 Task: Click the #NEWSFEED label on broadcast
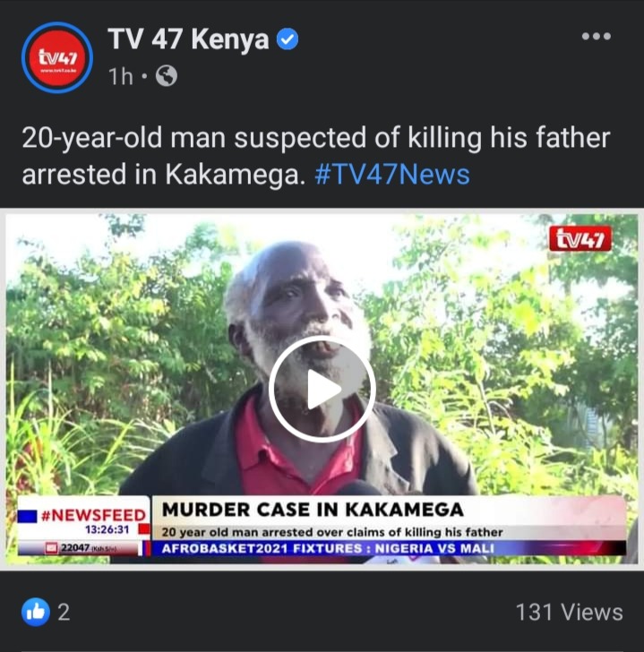click(x=93, y=515)
